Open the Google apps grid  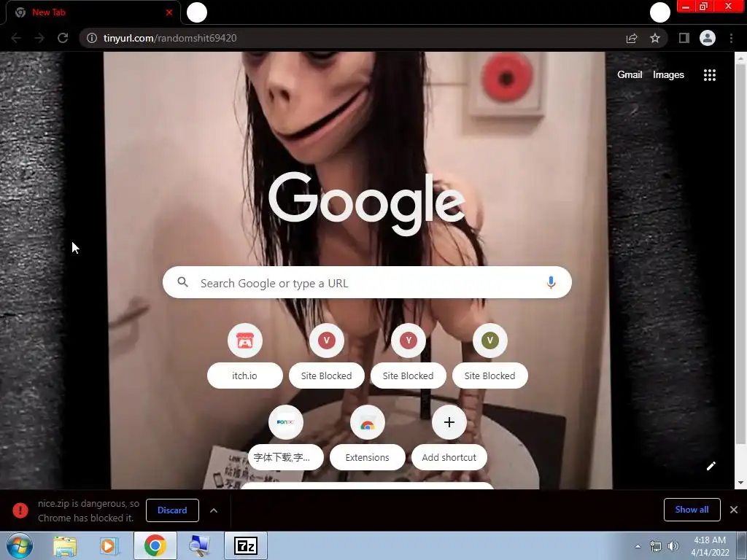(x=710, y=75)
